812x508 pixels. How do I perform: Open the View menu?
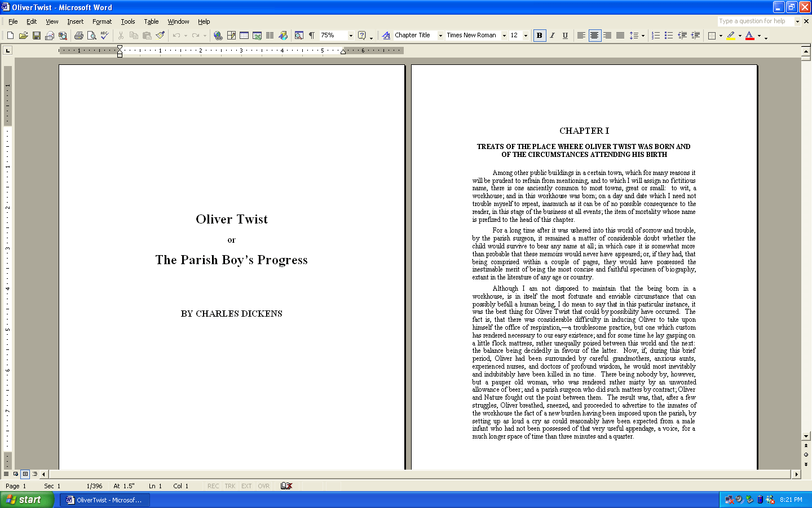pyautogui.click(x=52, y=21)
